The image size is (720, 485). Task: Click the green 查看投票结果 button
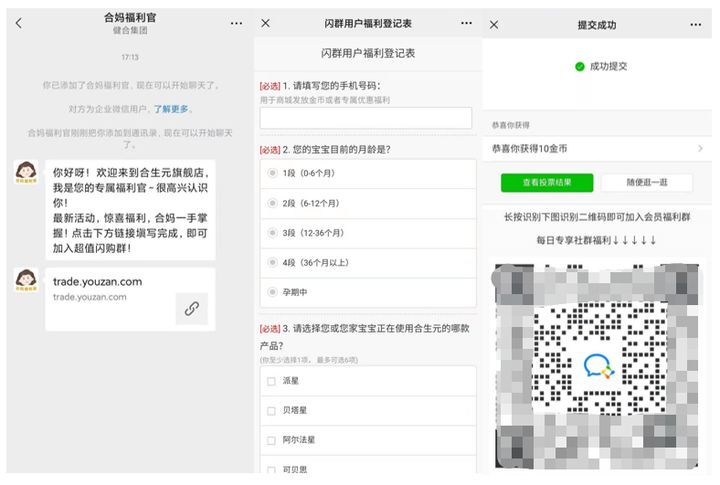(547, 183)
